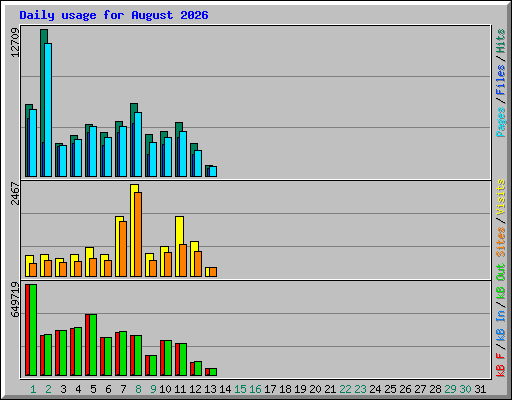This screenshot has height=400, width=512.
Task: Click day 16 on the x-axis
Action: click(x=255, y=389)
